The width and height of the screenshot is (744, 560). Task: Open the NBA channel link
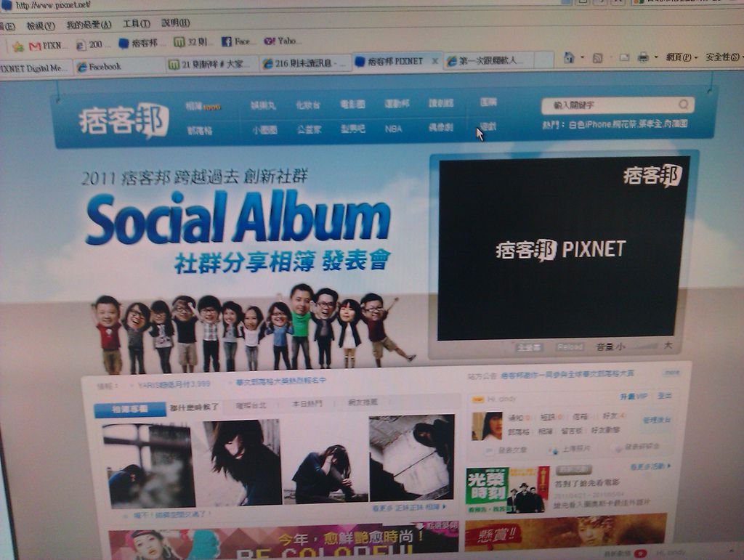(393, 129)
